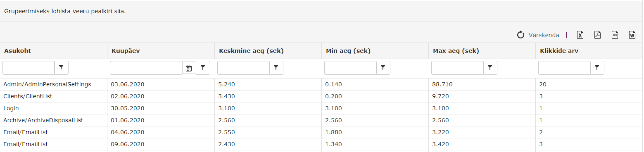Click average time value 2.550
644x152 pixels.
(226, 132)
